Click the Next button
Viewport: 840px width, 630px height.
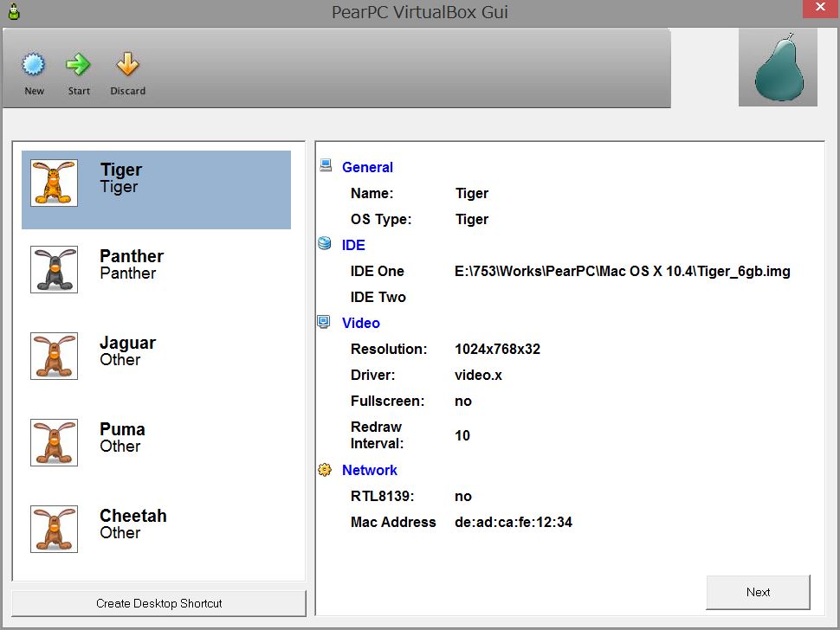coord(758,592)
